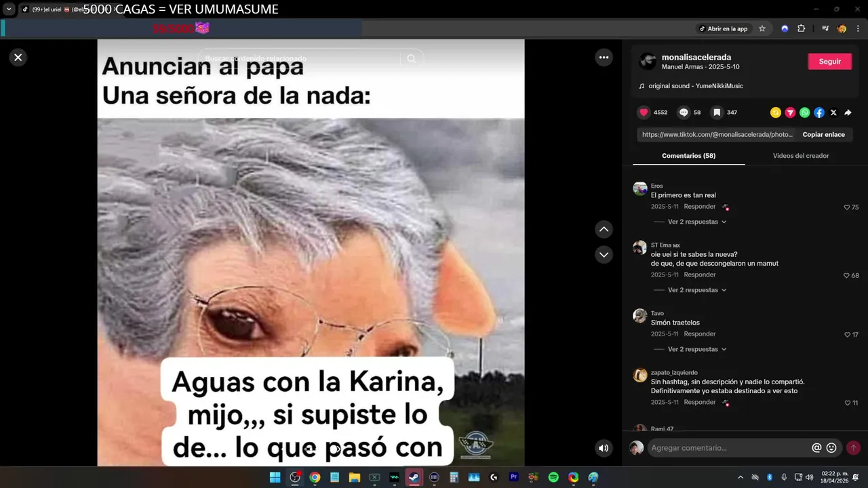Open Steam from the taskbar
This screenshot has height=488, width=868.
[414, 477]
